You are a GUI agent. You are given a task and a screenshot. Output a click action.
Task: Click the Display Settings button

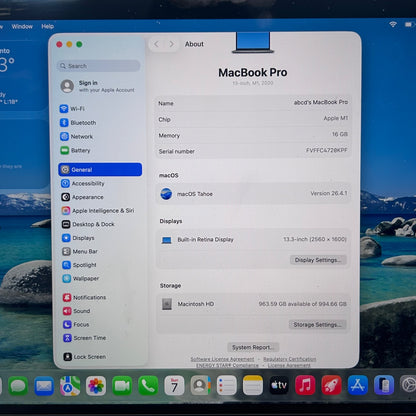coord(318,260)
